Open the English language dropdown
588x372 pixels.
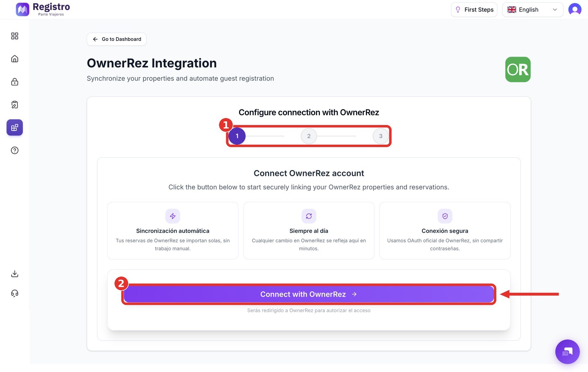tap(533, 10)
